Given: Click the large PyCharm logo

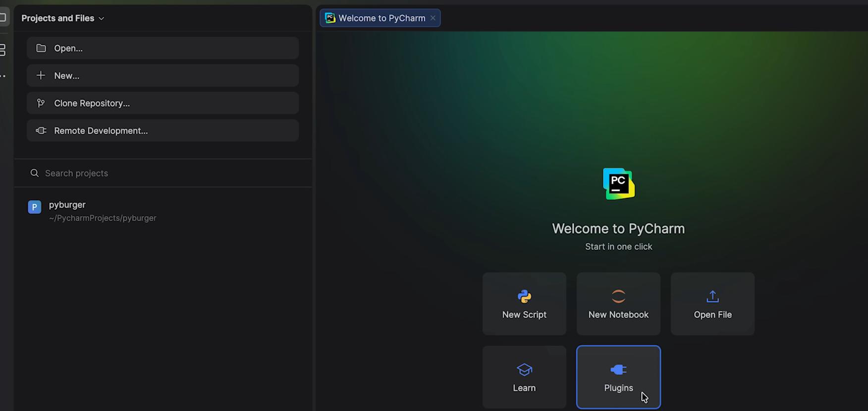Looking at the screenshot, I should click(619, 184).
